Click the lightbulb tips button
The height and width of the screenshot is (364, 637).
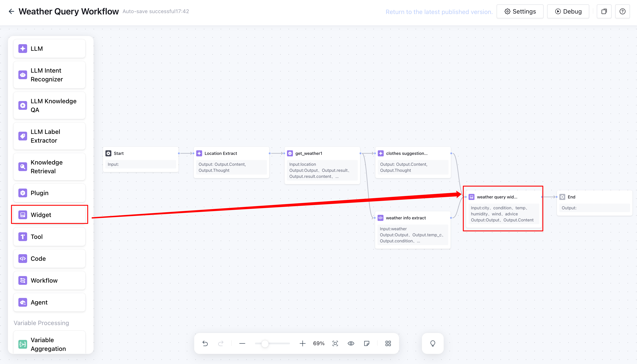[433, 343]
